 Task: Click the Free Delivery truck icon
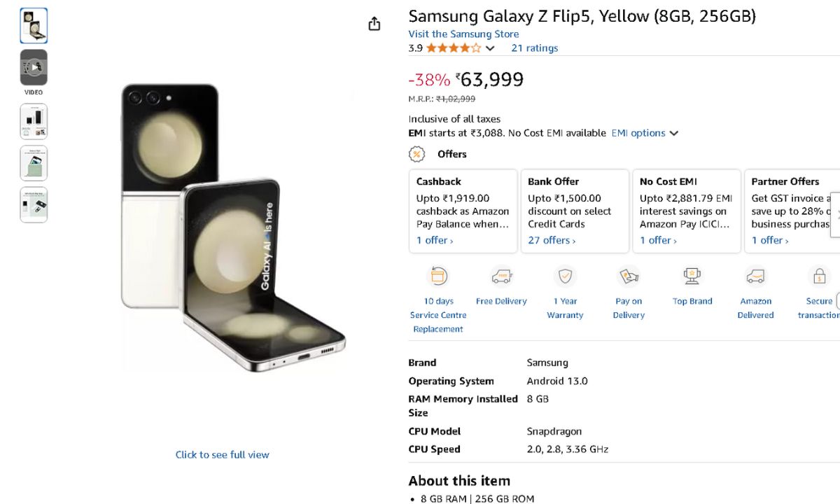(x=501, y=276)
